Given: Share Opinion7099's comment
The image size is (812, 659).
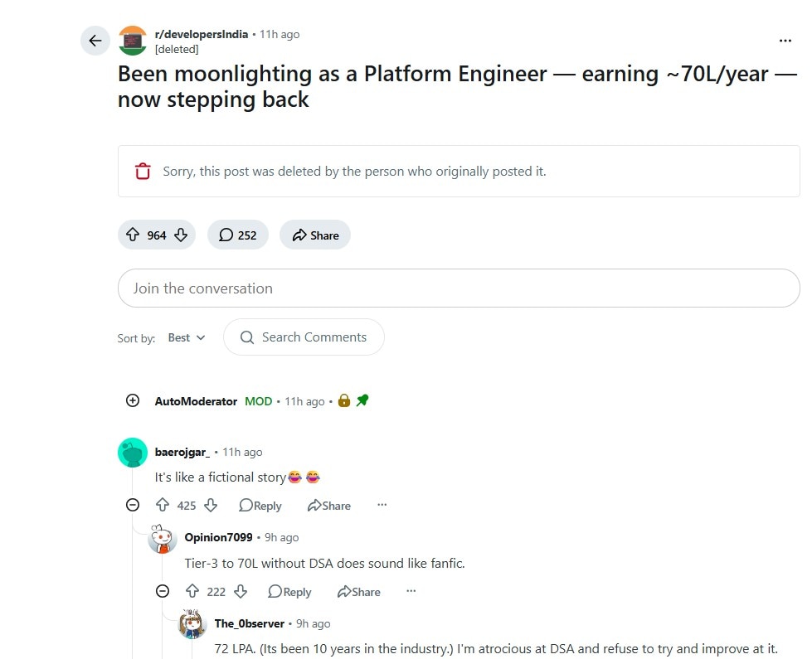Looking at the screenshot, I should tap(358, 592).
